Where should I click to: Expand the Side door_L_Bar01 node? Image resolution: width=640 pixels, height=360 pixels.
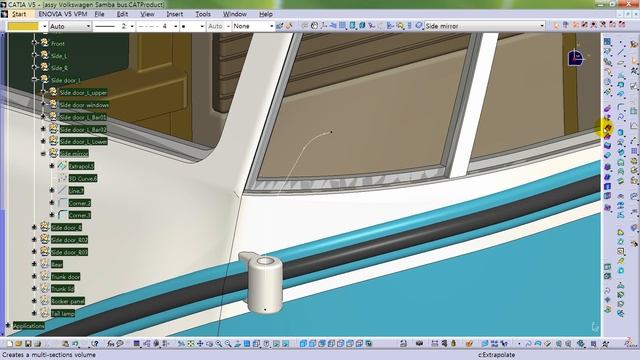point(43,117)
